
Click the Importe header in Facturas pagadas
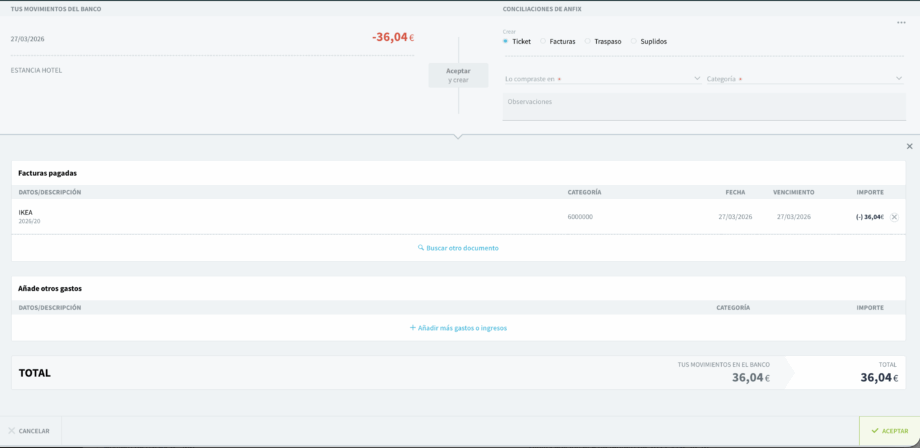[869, 192]
